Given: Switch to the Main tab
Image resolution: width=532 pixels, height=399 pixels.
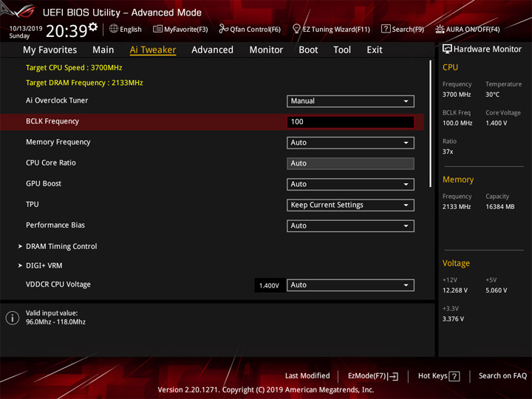Looking at the screenshot, I should [x=103, y=50].
